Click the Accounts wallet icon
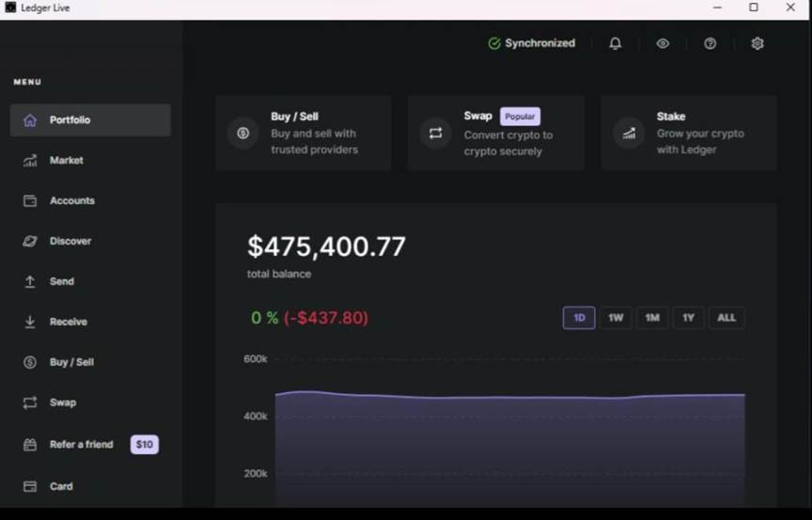 coord(30,201)
